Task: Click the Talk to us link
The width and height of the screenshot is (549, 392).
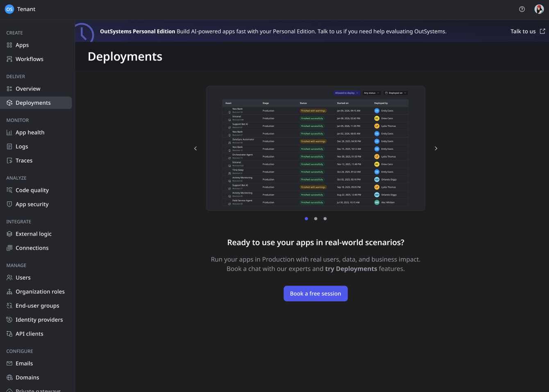Action: (523, 31)
